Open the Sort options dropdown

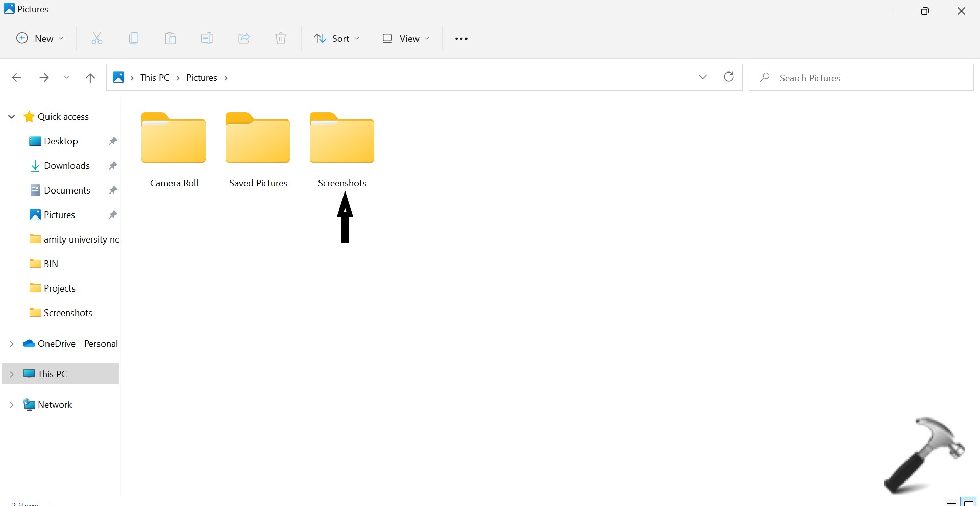click(336, 39)
